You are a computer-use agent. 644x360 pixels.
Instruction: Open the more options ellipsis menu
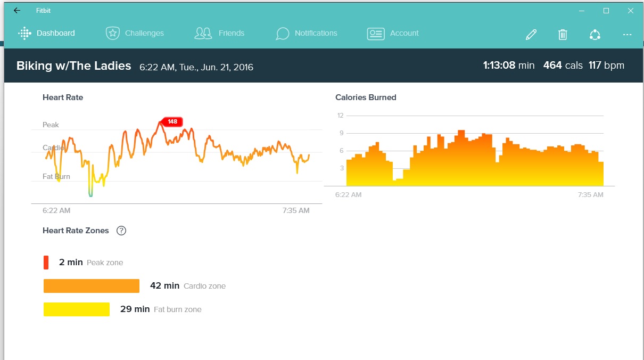coord(627,35)
